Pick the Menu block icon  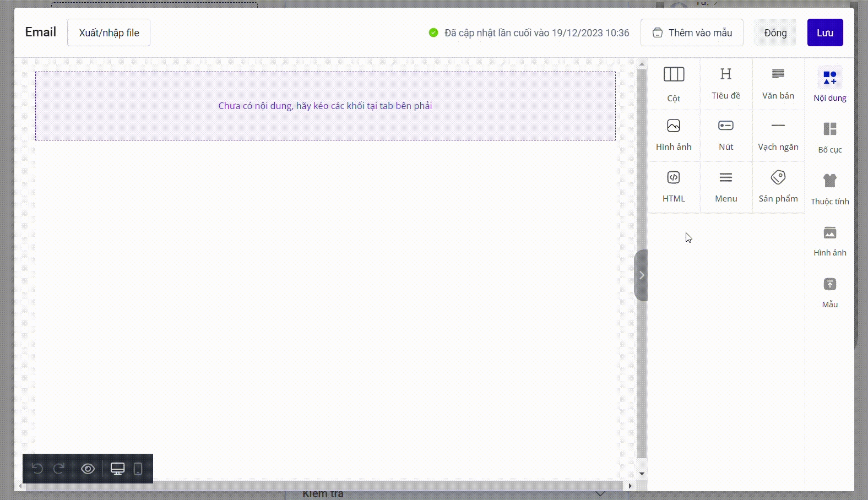pos(726,187)
